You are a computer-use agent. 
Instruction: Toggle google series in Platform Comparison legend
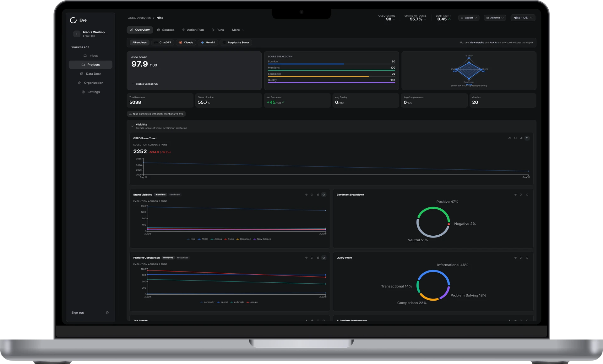click(x=252, y=302)
